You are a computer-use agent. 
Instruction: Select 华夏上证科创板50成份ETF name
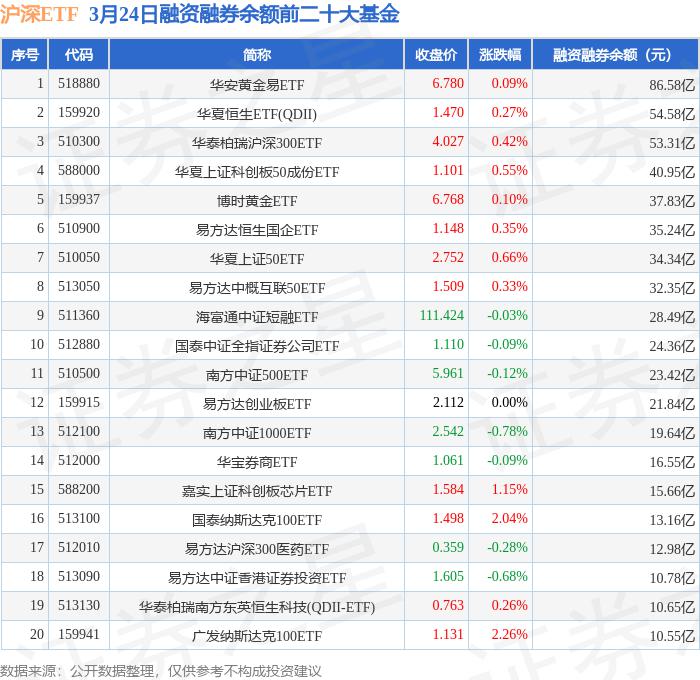click(257, 172)
